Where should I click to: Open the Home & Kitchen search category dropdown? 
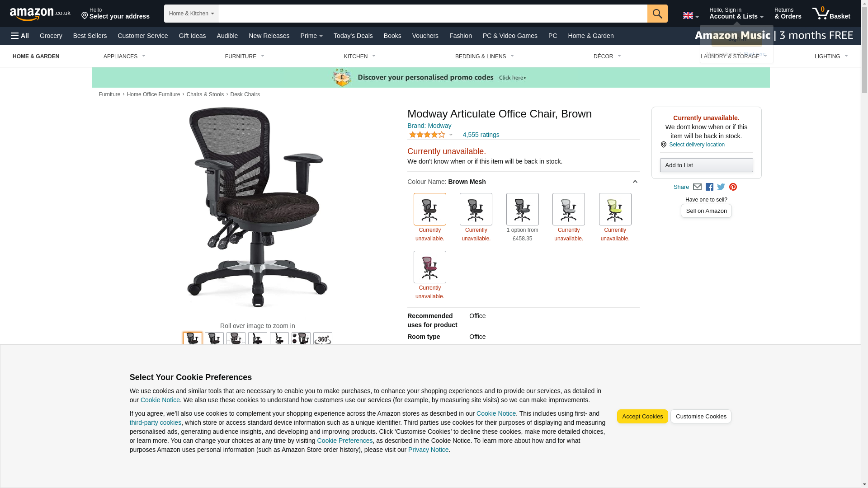191,14
